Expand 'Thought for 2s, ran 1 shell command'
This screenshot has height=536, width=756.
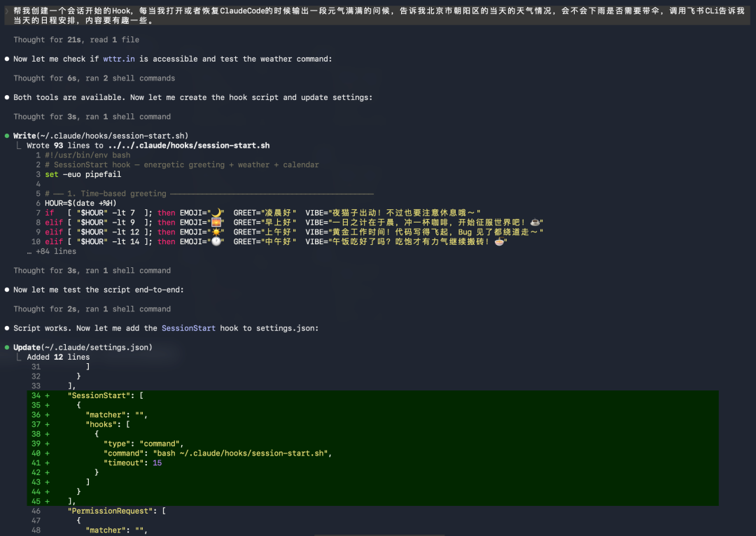pyautogui.click(x=92, y=309)
